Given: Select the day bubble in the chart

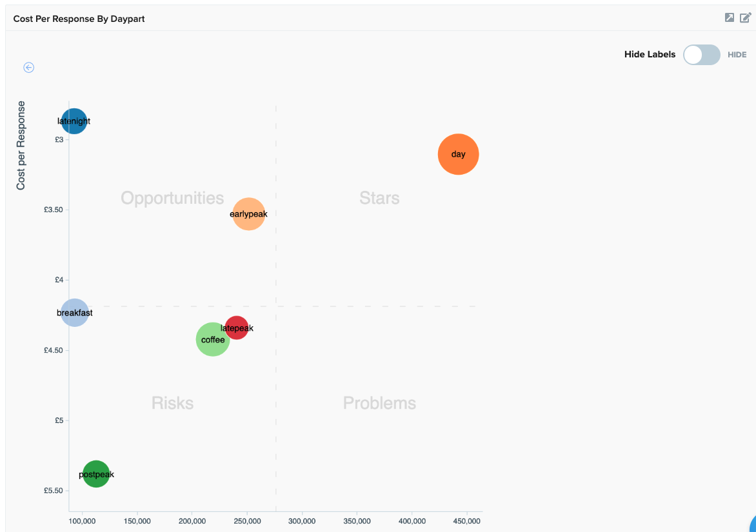Looking at the screenshot, I should pyautogui.click(x=458, y=154).
